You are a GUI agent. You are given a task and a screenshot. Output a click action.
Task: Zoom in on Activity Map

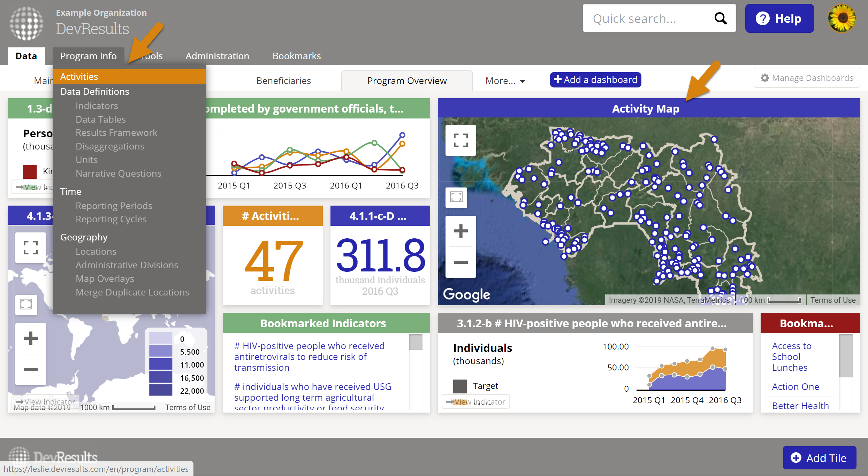coord(461,231)
